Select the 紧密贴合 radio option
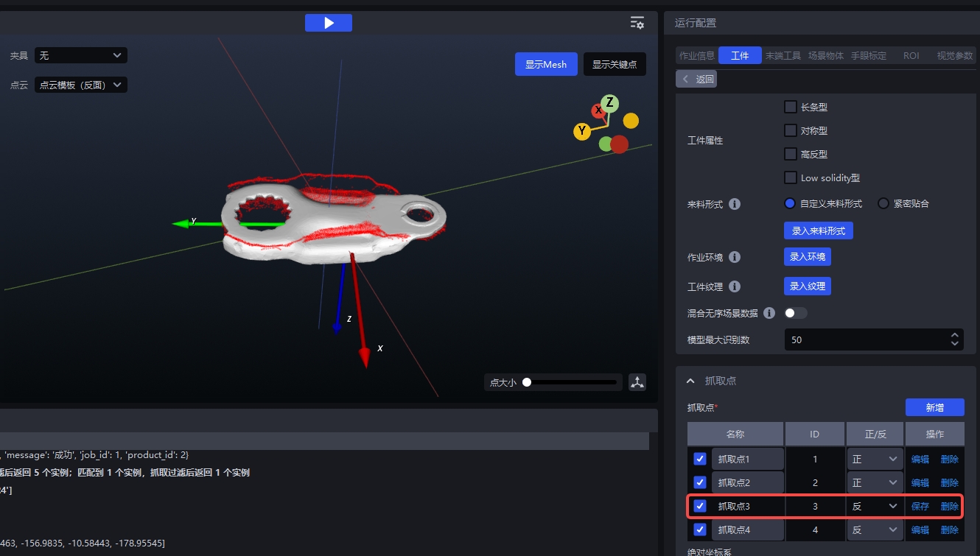The width and height of the screenshot is (980, 556). (883, 204)
